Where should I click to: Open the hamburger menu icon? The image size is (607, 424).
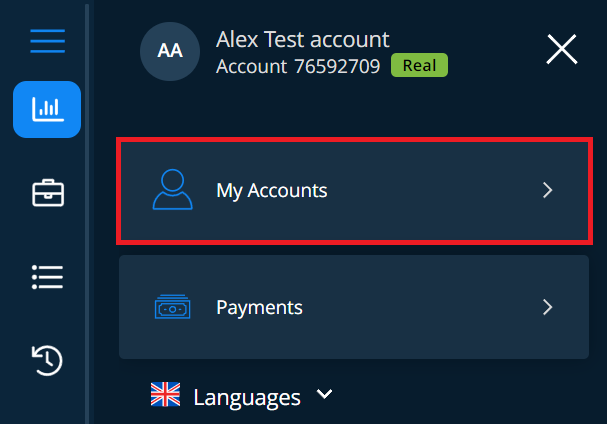point(48,41)
